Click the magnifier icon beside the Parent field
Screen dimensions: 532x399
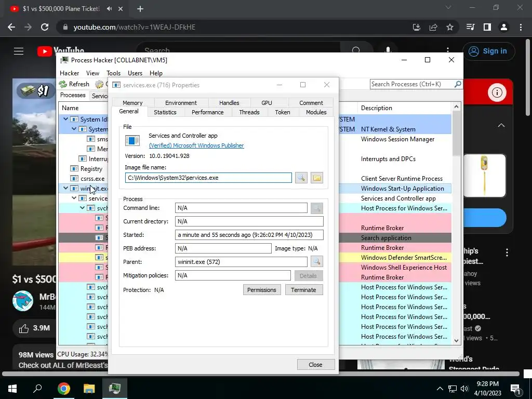316,262
